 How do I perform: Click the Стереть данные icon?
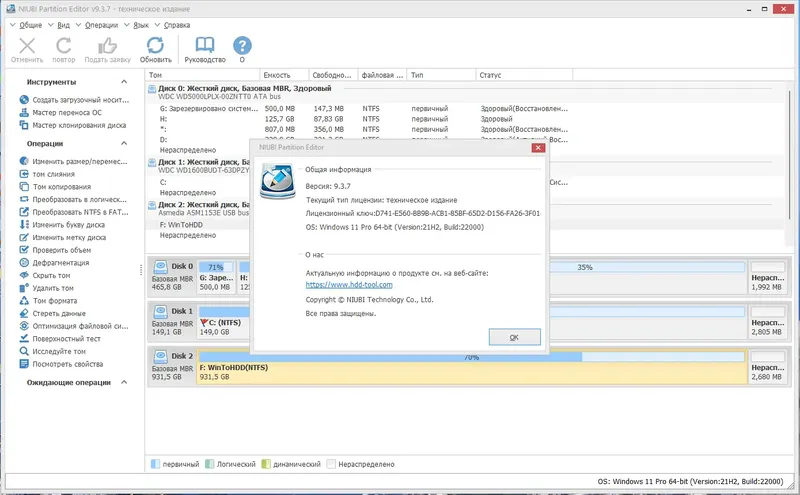click(x=24, y=313)
